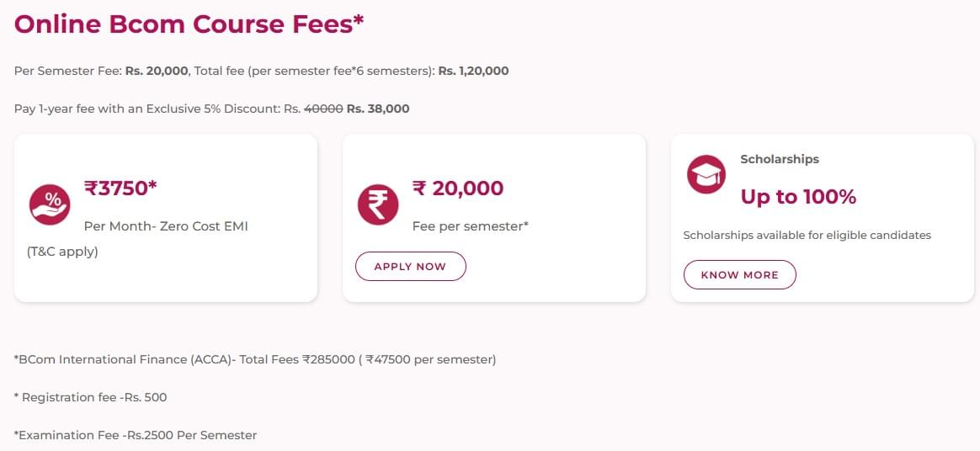Select the ₹ 20,000 amount in the fee card
980x451 pixels.
click(457, 188)
